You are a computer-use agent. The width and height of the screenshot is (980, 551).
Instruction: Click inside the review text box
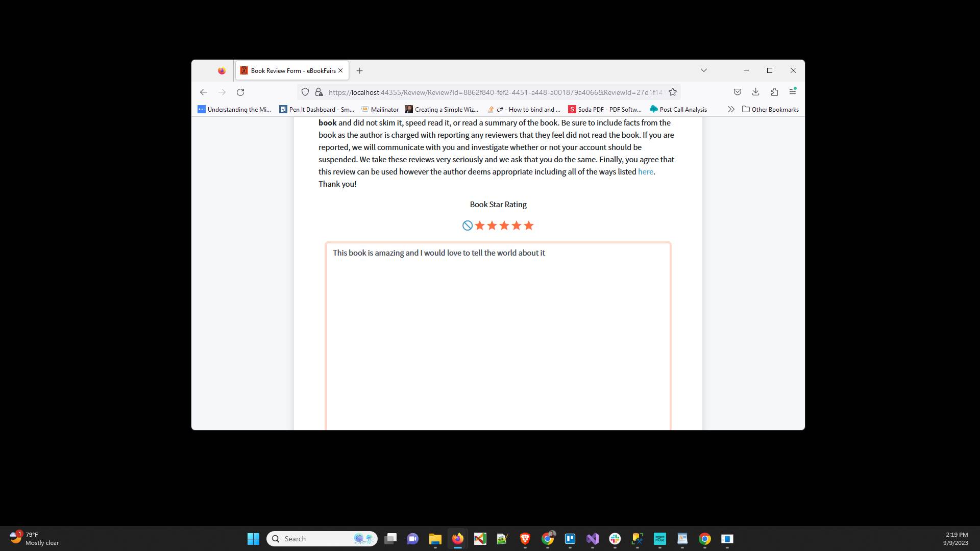tap(498, 332)
